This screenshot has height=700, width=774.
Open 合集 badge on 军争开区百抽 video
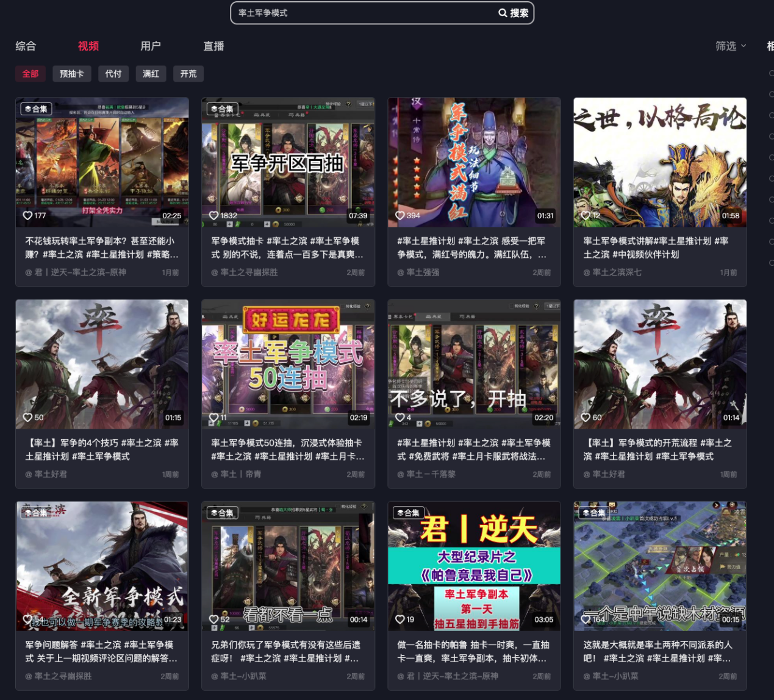222,109
